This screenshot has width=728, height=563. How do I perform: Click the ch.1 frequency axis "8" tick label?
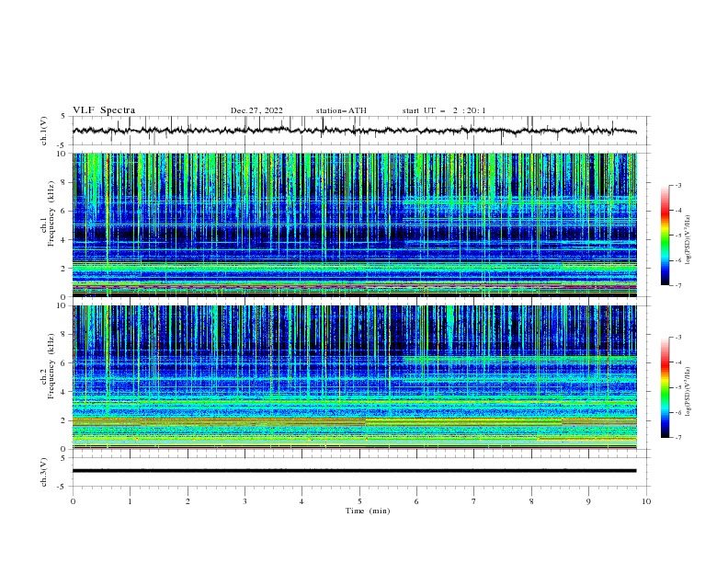[65, 182]
